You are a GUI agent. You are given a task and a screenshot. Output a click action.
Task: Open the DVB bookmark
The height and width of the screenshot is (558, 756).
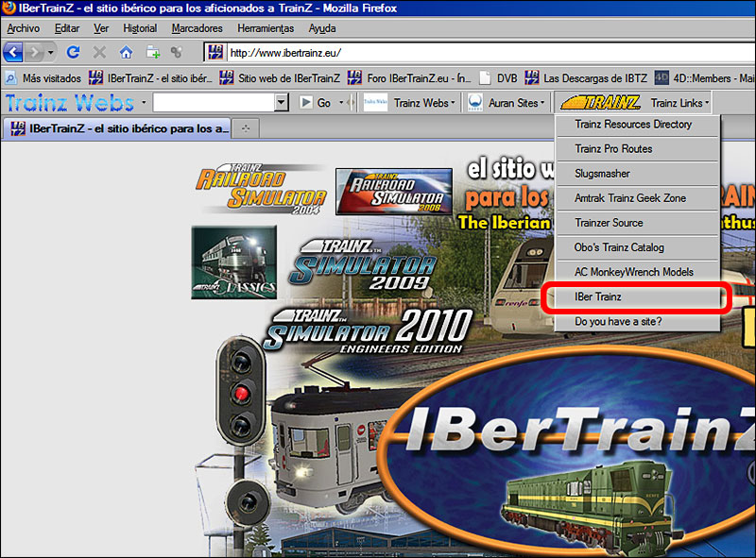pyautogui.click(x=498, y=78)
